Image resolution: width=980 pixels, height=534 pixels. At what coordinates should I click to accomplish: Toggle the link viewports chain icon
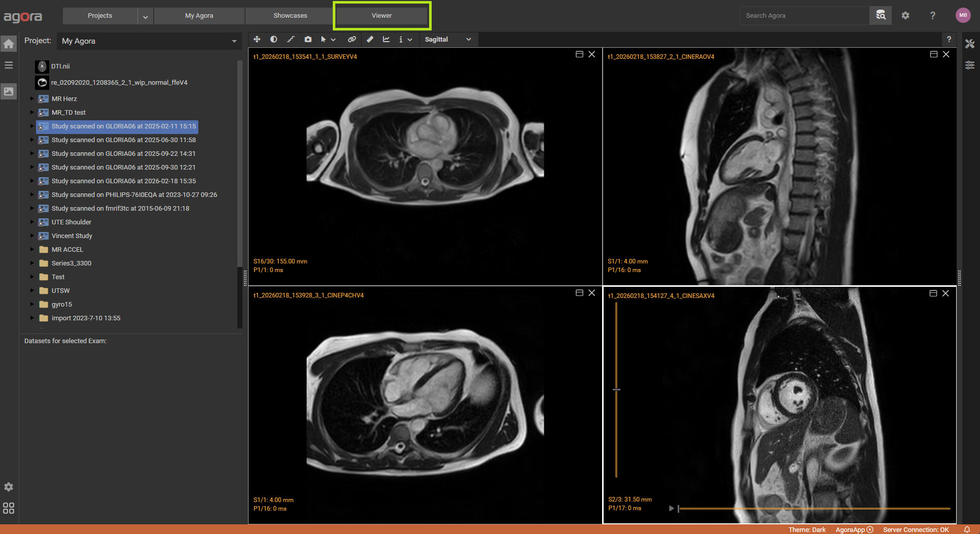tap(352, 39)
